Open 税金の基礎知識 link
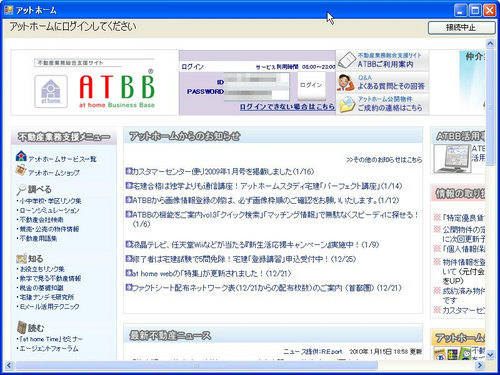500x375 pixels. click(41, 288)
